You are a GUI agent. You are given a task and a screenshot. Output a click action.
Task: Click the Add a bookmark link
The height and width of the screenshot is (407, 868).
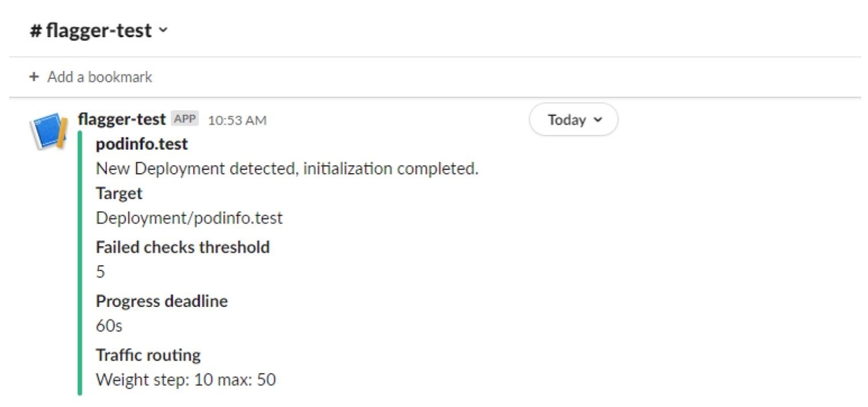99,77
